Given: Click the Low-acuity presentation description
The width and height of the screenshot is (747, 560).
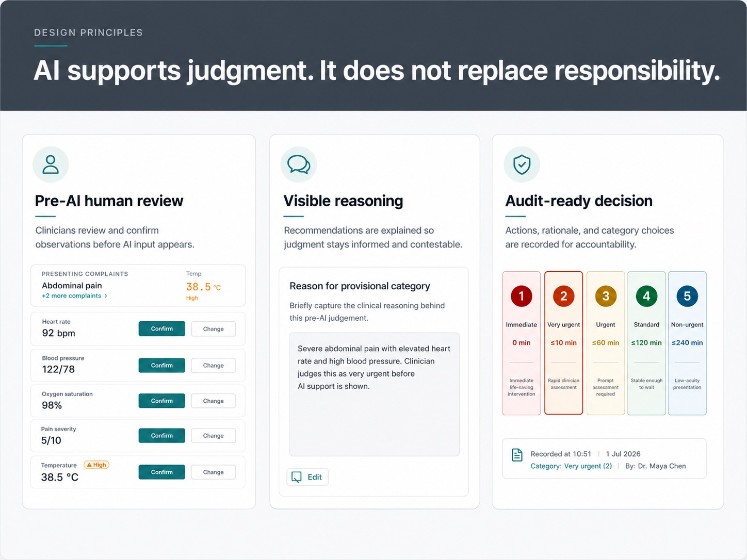Looking at the screenshot, I should coord(687,384).
